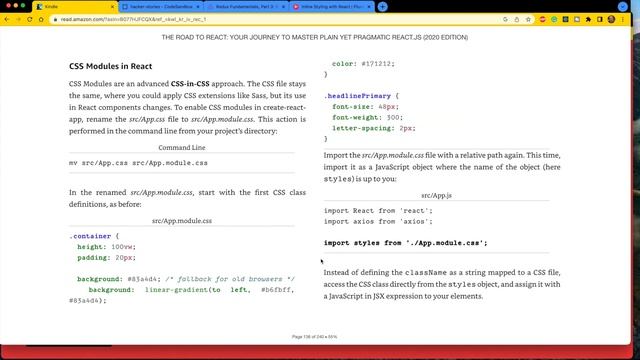View site info via the lock icon
The image size is (640, 360).
point(56,19)
